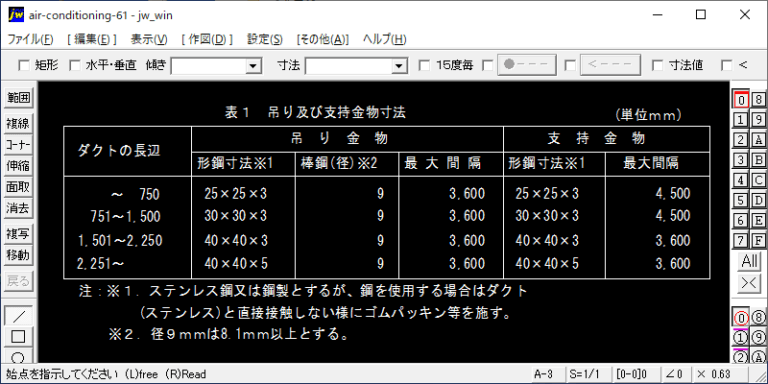Click the 範囲 range selection button

pos(18,98)
